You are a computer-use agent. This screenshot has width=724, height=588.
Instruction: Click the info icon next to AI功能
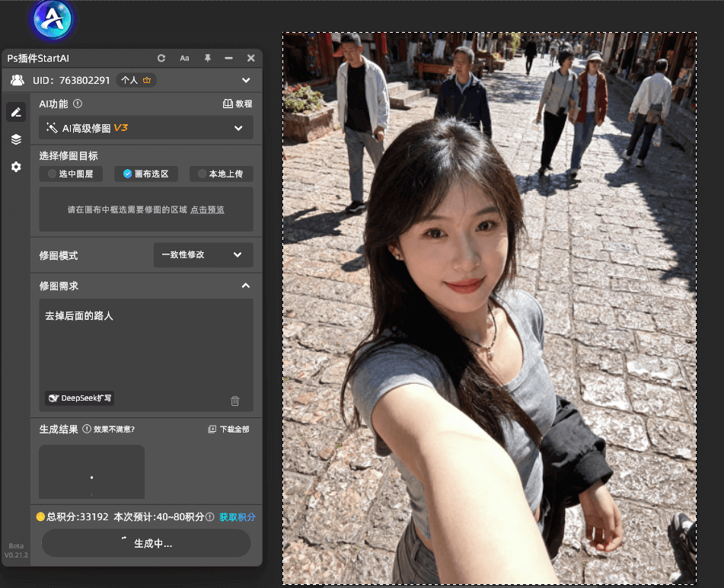[78, 104]
